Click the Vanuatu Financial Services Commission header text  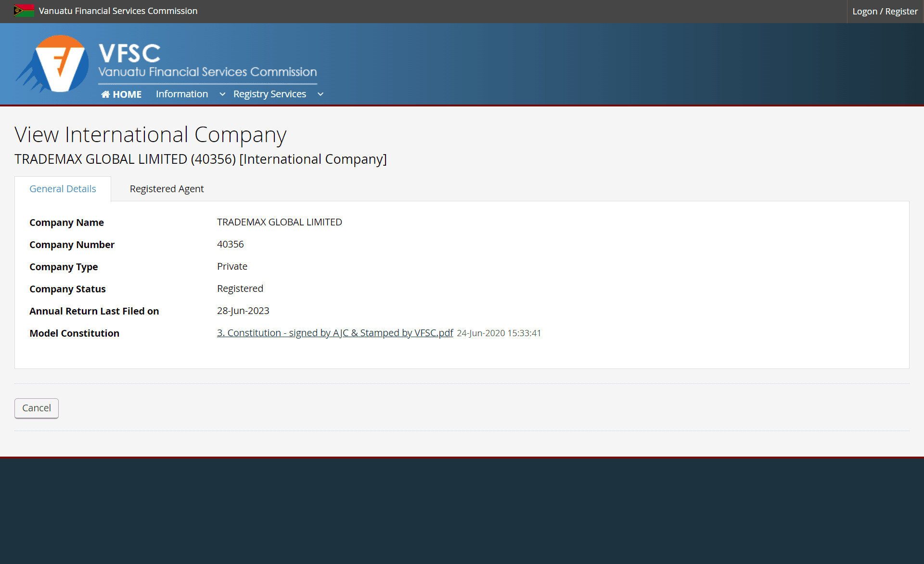coord(118,11)
